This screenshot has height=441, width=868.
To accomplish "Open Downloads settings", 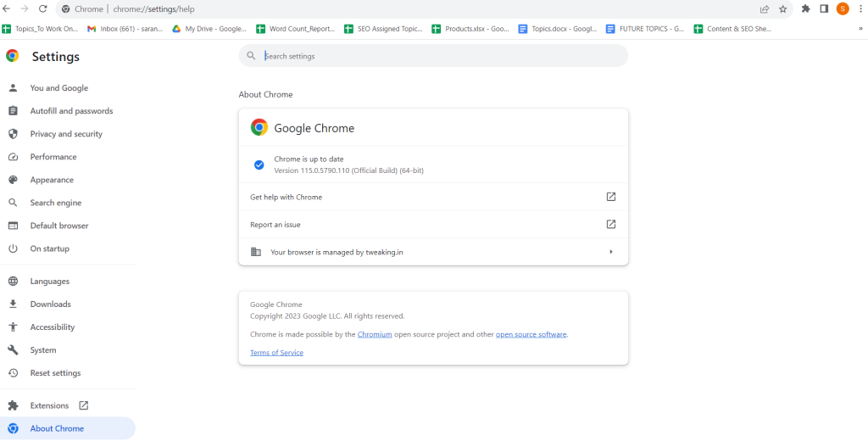I will pos(50,304).
